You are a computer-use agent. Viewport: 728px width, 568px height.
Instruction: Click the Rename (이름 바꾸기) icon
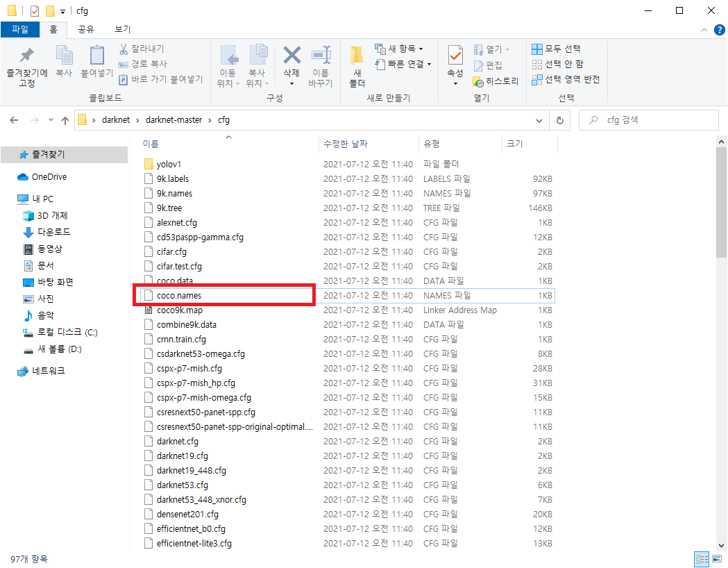(321, 56)
